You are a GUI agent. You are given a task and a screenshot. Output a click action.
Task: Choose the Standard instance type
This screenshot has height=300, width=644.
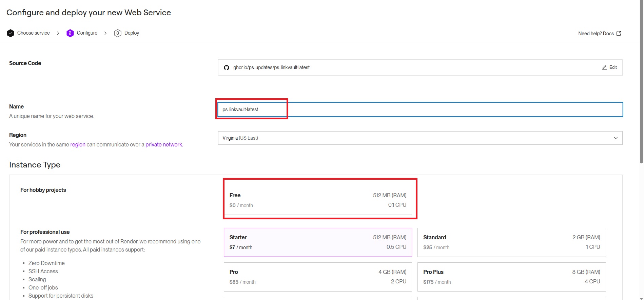[511, 242]
